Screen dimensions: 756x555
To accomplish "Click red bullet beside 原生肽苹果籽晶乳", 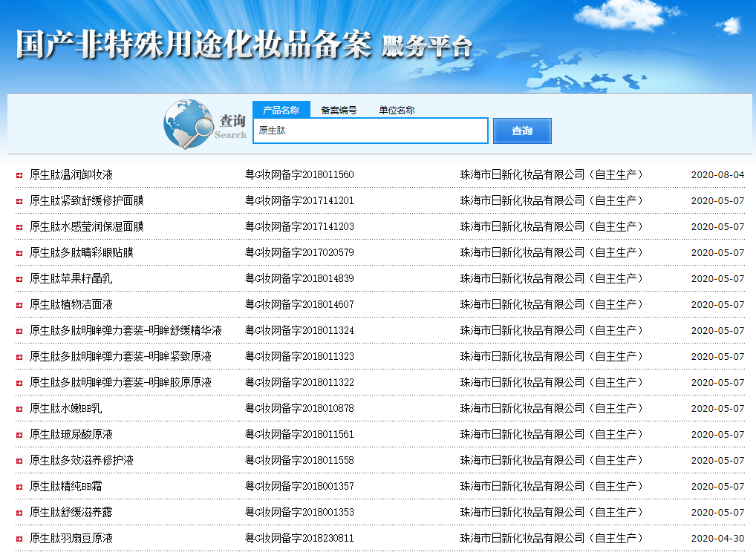I will point(19,280).
